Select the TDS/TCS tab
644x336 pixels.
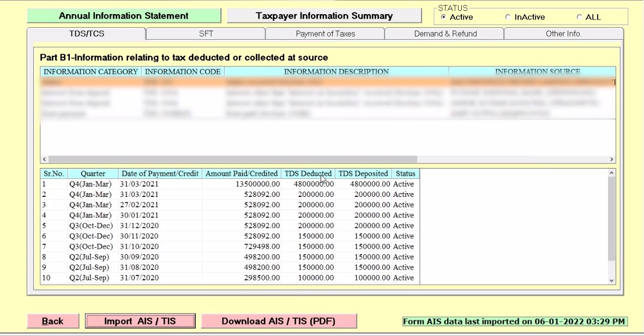pos(87,34)
